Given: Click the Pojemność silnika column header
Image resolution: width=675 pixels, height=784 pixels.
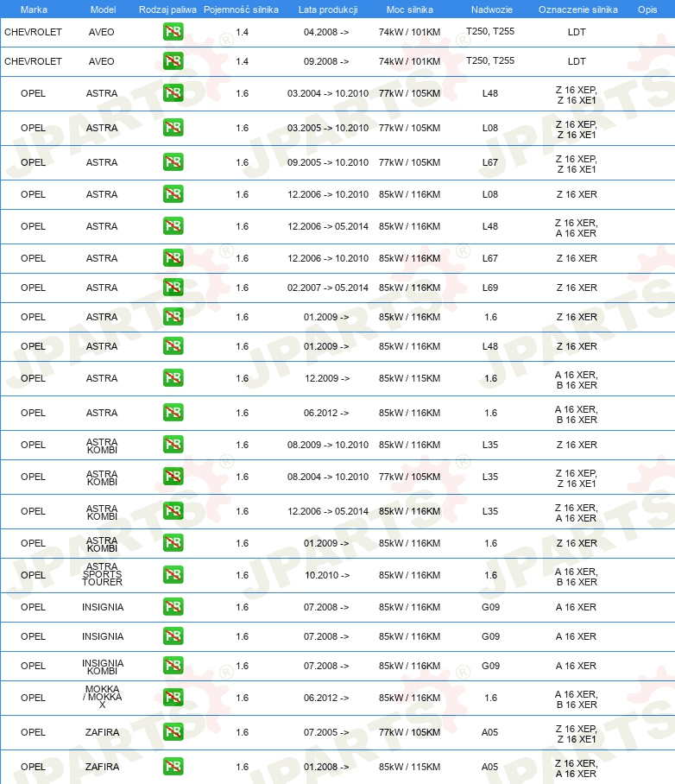Looking at the screenshot, I should tap(241, 9).
